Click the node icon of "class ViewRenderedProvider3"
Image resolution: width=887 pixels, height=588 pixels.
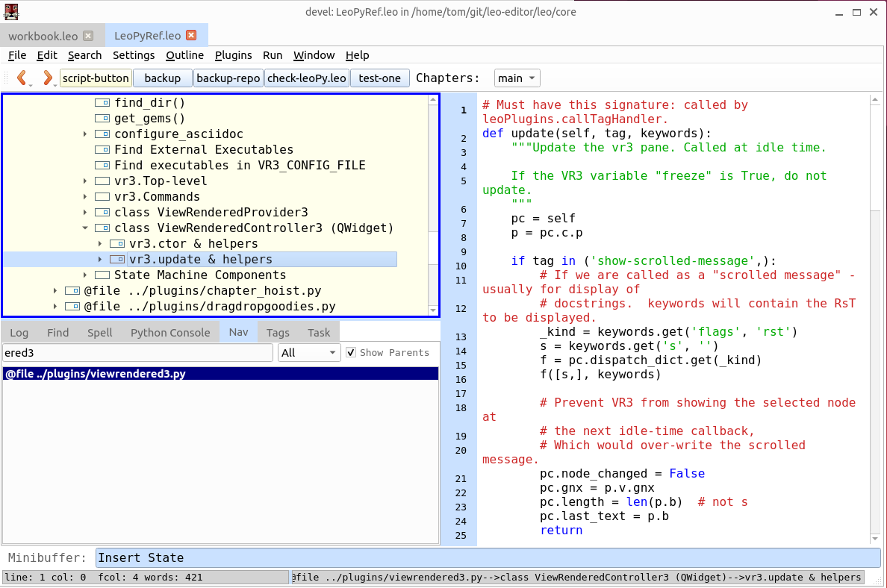tap(104, 212)
